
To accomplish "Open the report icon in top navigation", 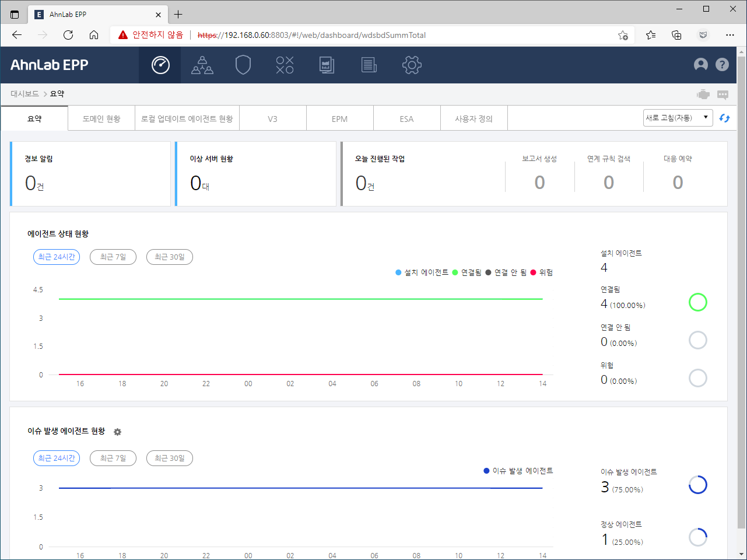I will pyautogui.click(x=327, y=65).
